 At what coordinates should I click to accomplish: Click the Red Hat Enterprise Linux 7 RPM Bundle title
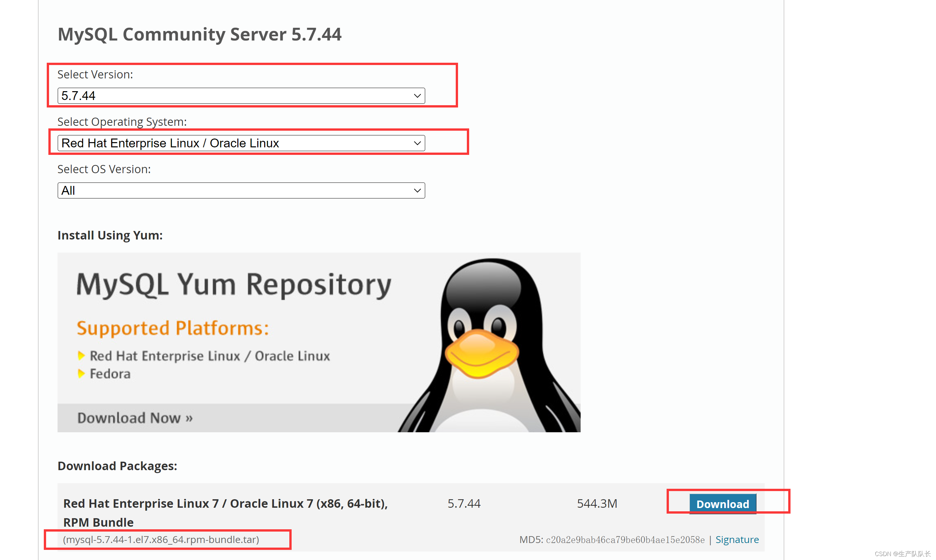[x=225, y=513]
